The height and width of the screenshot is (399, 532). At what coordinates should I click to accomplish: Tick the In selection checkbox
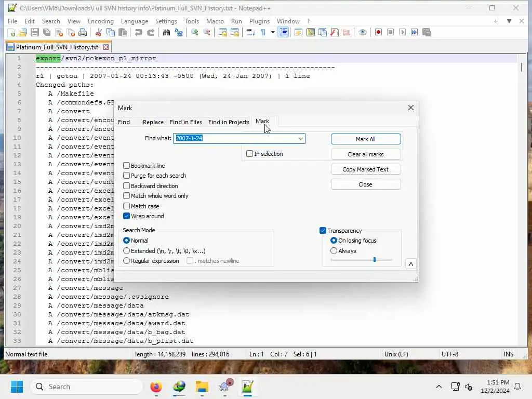point(250,154)
